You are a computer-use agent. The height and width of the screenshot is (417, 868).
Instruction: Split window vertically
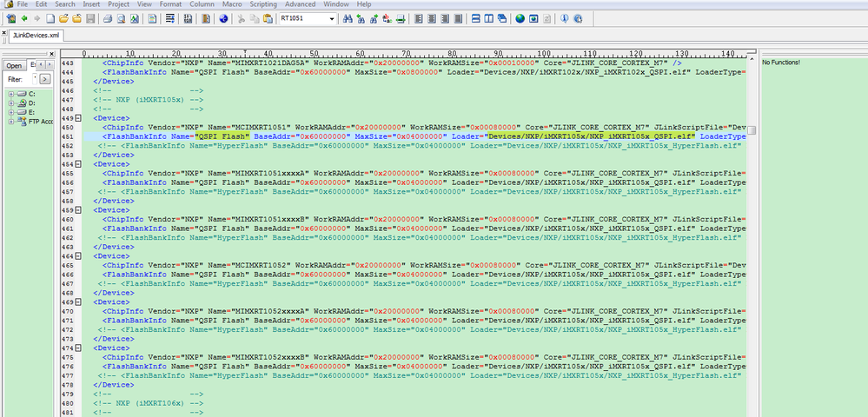point(489,19)
